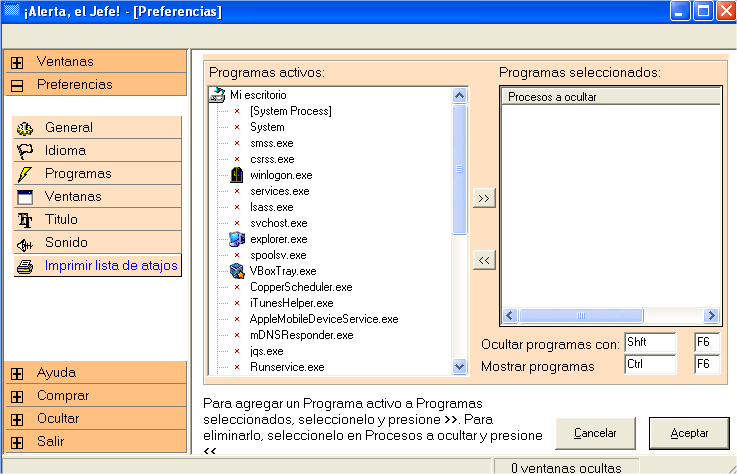Click the Programas lightning bolt icon

pos(24,174)
